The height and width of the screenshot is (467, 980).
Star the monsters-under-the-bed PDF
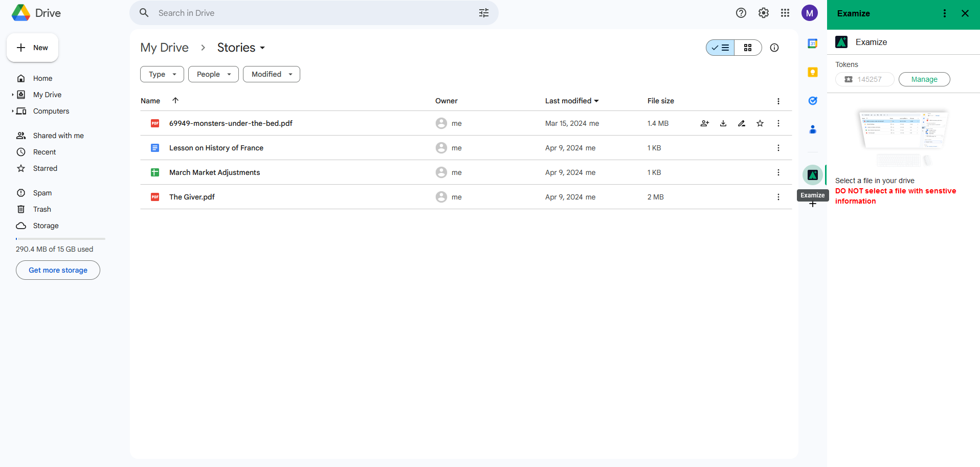click(x=760, y=123)
